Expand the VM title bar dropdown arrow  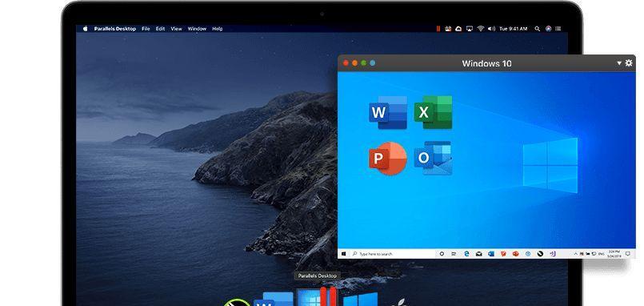click(x=619, y=63)
